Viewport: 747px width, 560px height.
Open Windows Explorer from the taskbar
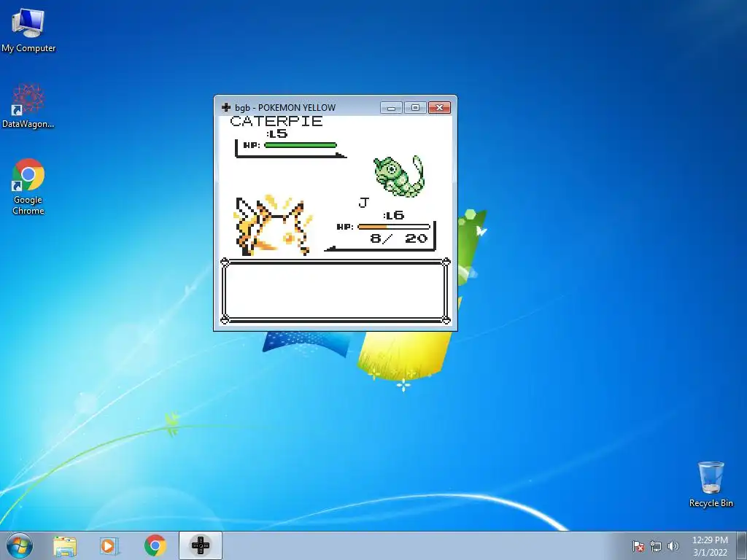(65, 545)
